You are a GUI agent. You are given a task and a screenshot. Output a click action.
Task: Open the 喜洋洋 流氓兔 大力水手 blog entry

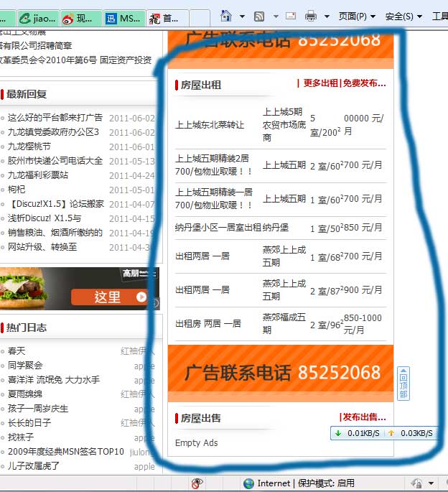coord(54,380)
